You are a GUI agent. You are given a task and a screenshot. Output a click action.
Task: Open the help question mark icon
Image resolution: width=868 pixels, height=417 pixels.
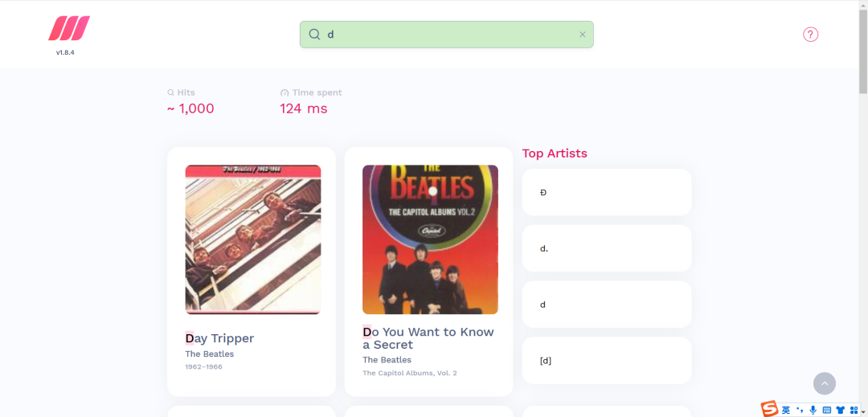[810, 35]
